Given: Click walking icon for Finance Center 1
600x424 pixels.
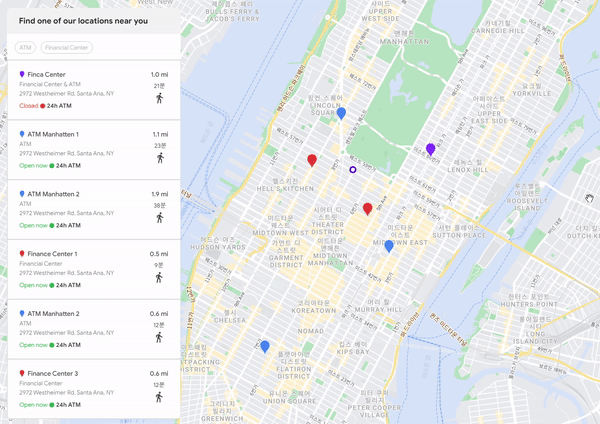Looking at the screenshot, I should pos(159,278).
